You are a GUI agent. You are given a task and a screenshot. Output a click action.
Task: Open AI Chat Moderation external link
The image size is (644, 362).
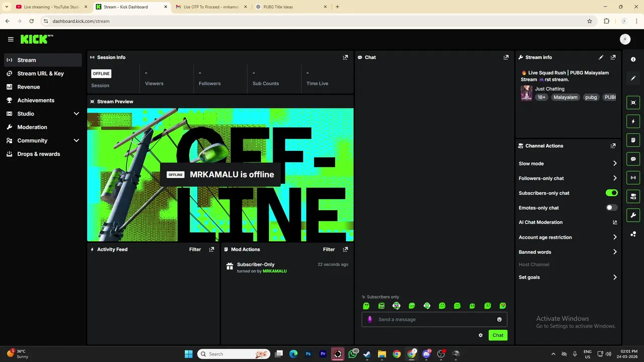pos(615,222)
